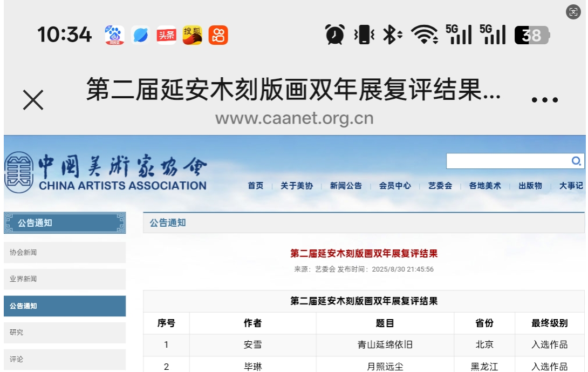Select 业界新闻 in the left sidebar
The image size is (588, 372).
(65, 279)
